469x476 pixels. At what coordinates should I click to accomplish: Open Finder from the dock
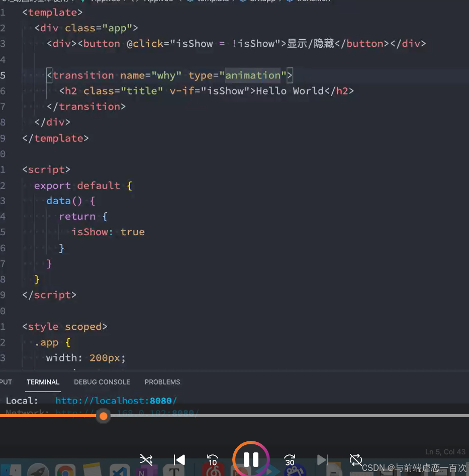pos(11,470)
